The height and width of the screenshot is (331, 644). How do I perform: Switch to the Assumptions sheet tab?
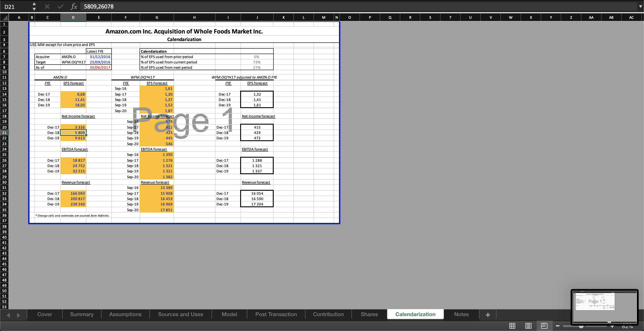tap(125, 314)
